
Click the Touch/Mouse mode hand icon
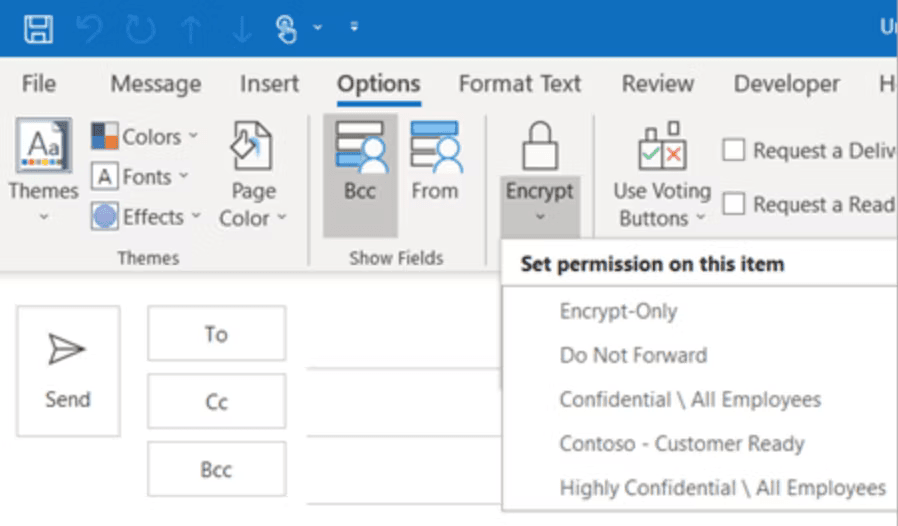pyautogui.click(x=286, y=29)
